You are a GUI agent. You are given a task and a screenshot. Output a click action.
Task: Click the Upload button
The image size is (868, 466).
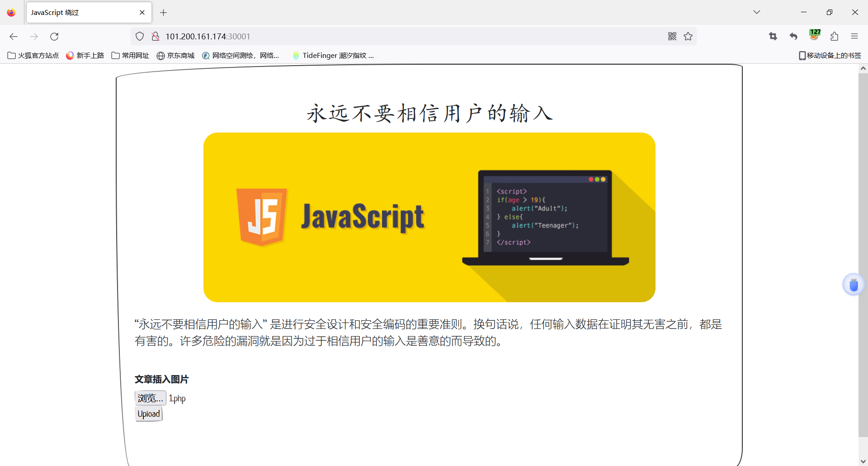tap(149, 414)
